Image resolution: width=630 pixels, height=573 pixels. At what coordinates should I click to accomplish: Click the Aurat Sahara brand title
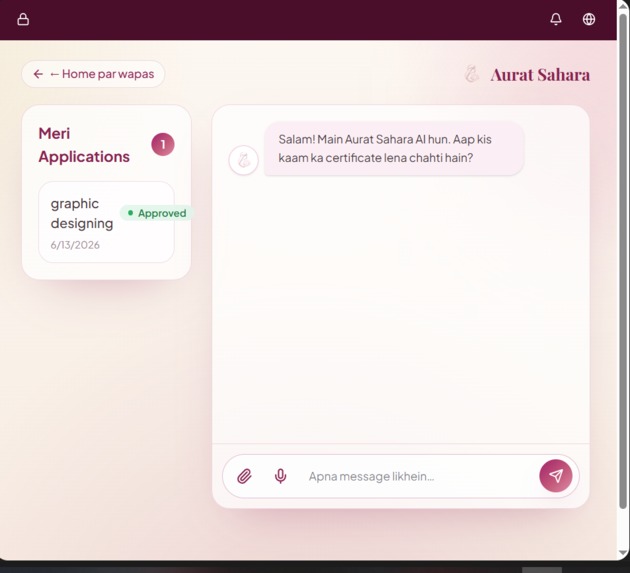click(540, 75)
